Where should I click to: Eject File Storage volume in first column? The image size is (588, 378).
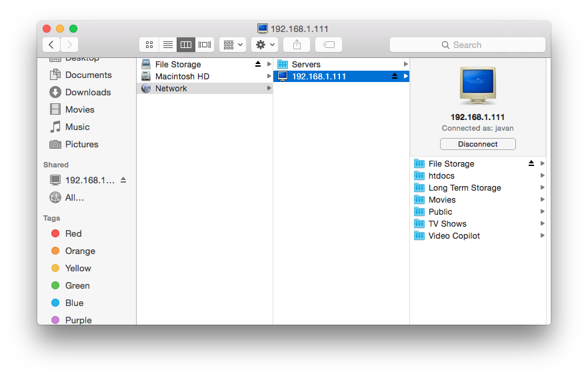(x=257, y=64)
